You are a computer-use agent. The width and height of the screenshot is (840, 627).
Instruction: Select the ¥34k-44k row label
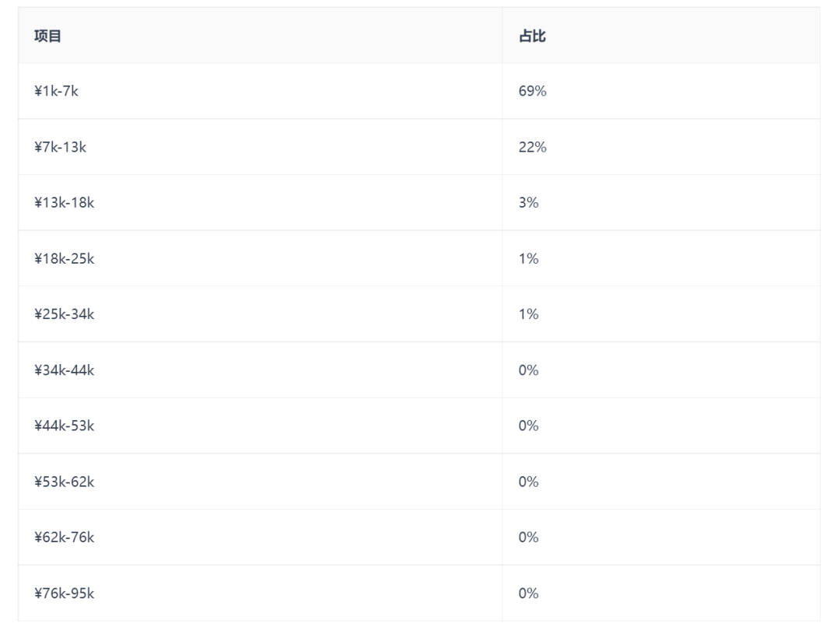click(64, 370)
